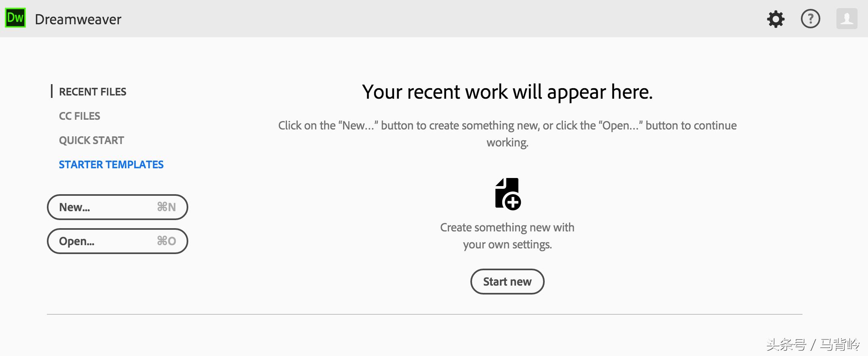Open settings with the gear icon
Image resolution: width=868 pixels, height=356 pixels.
[775, 19]
